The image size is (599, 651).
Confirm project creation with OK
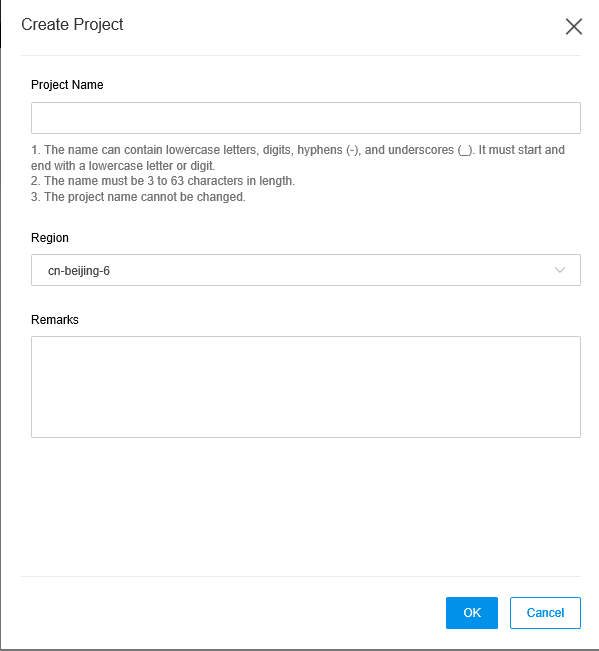(472, 613)
